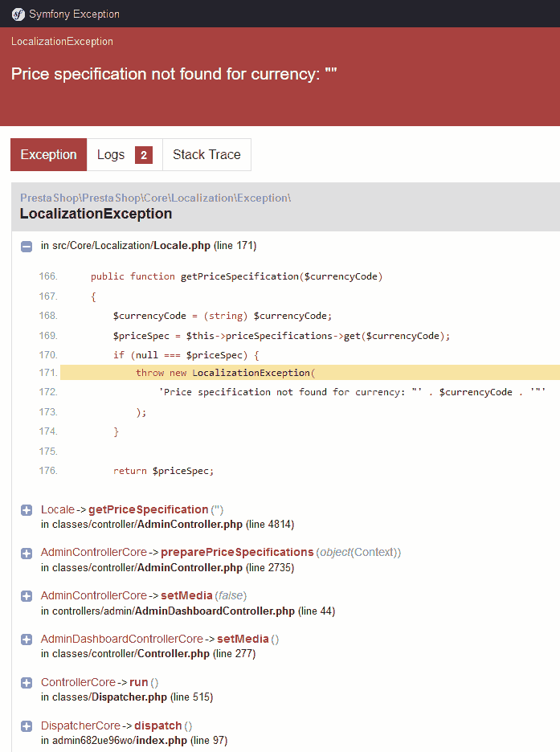Click Dispatcher.php (line 515) file link
Viewport: 560px width, 752px height.
[x=127, y=697]
